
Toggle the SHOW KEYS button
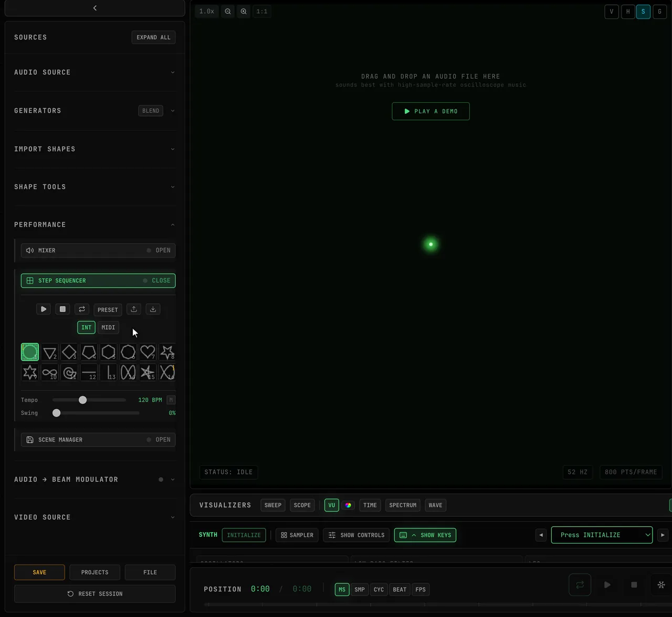click(425, 535)
